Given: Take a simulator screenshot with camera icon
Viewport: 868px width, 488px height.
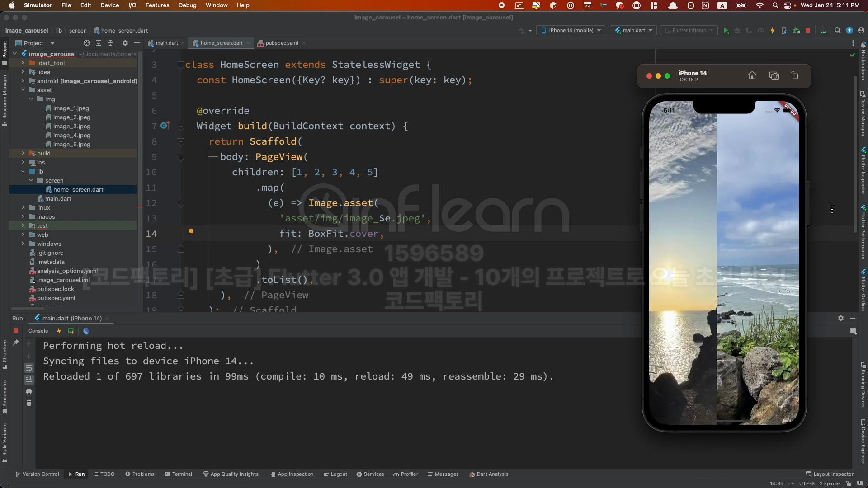Looking at the screenshot, I should [x=774, y=76].
